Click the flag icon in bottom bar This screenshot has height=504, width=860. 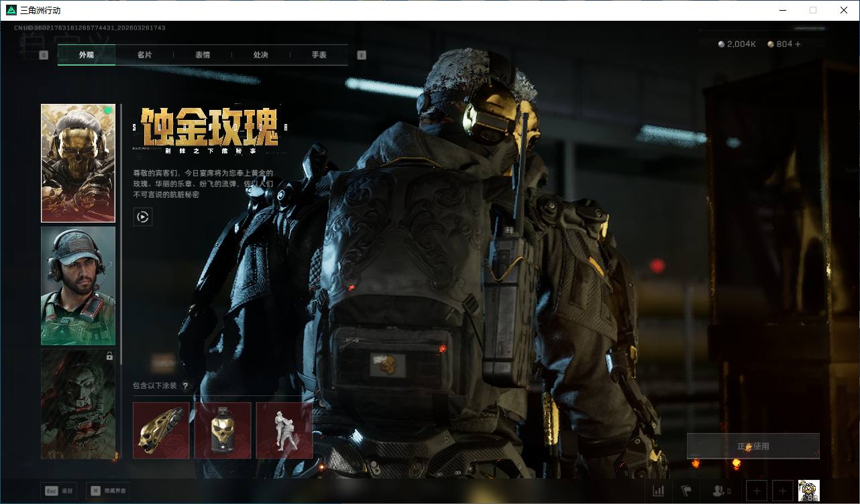tap(686, 491)
